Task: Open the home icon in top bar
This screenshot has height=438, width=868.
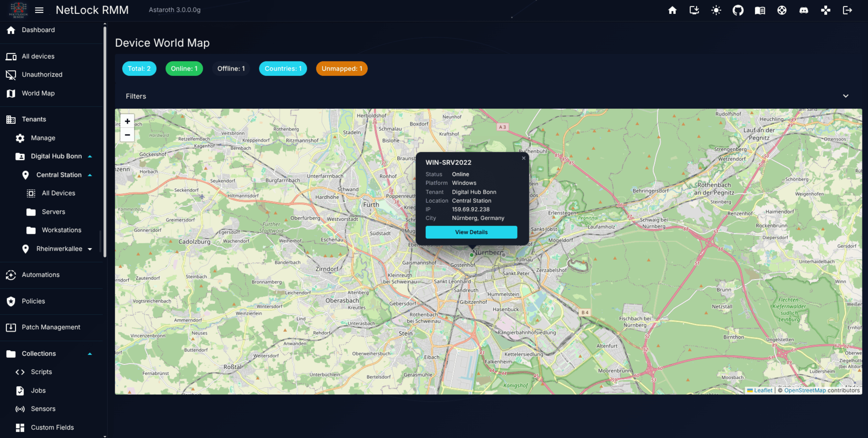Action: [x=672, y=10]
